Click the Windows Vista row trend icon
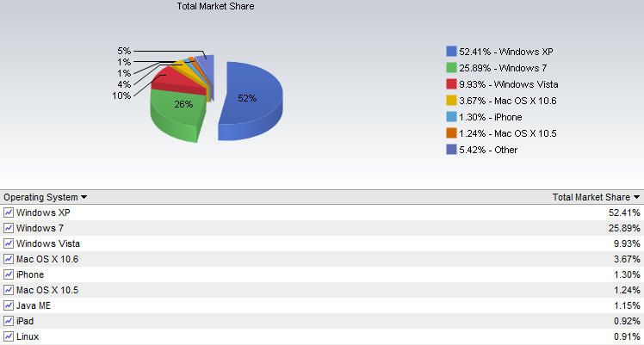This screenshot has width=644, height=345. [9, 243]
